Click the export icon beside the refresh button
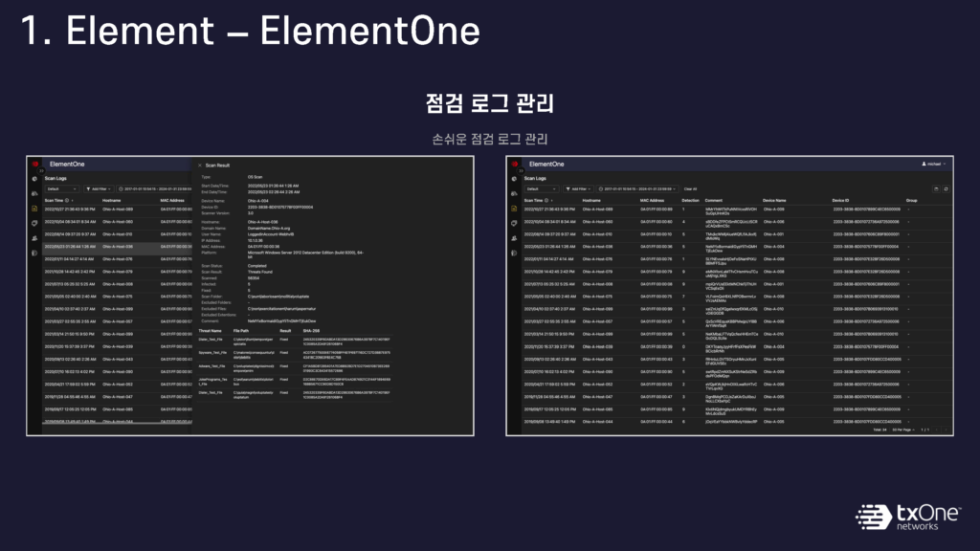980x551 pixels. point(936,189)
